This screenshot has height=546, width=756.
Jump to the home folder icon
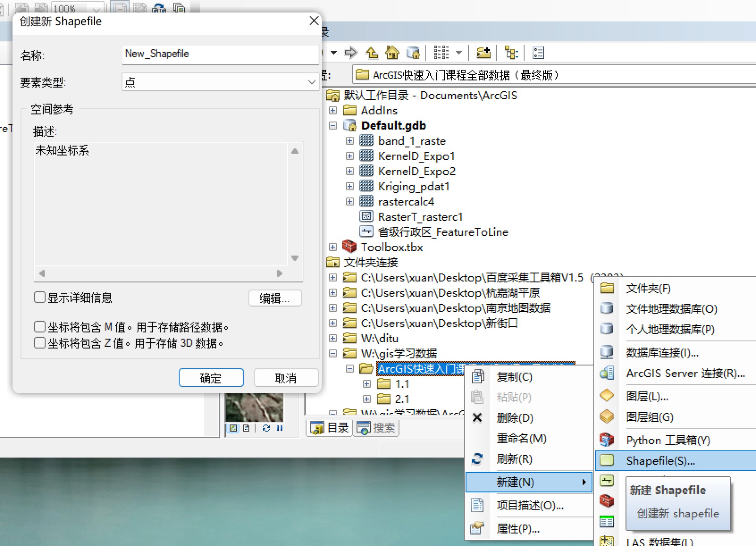392,53
